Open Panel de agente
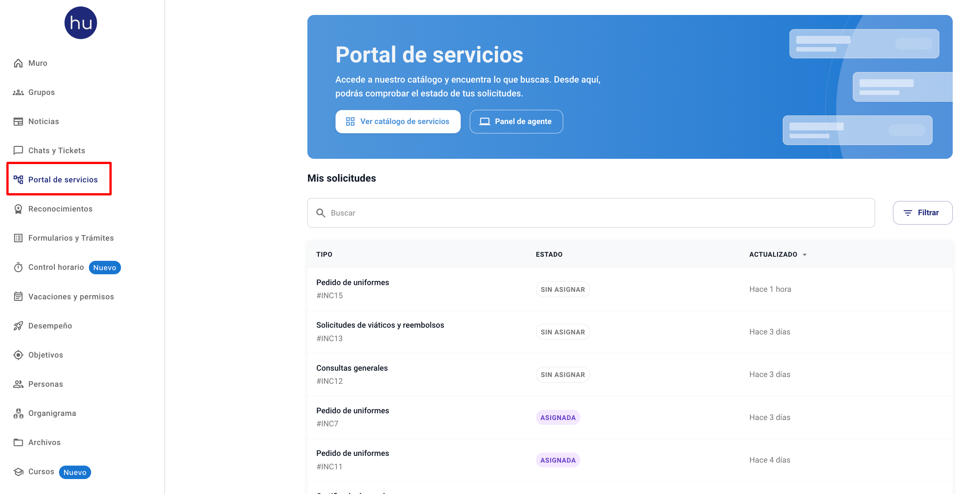Screen dimensions: 980x494 click(x=516, y=122)
